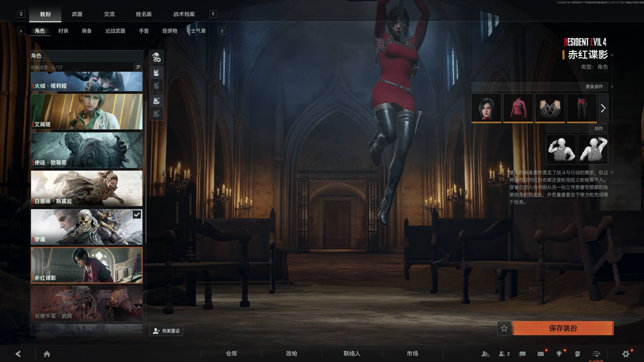Show body armor on the character
644x362 pixels.
click(156, 73)
